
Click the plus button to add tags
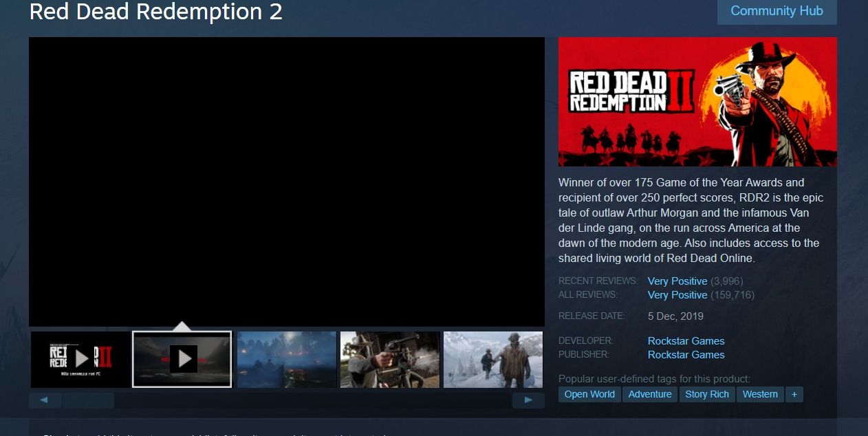pyautogui.click(x=794, y=394)
